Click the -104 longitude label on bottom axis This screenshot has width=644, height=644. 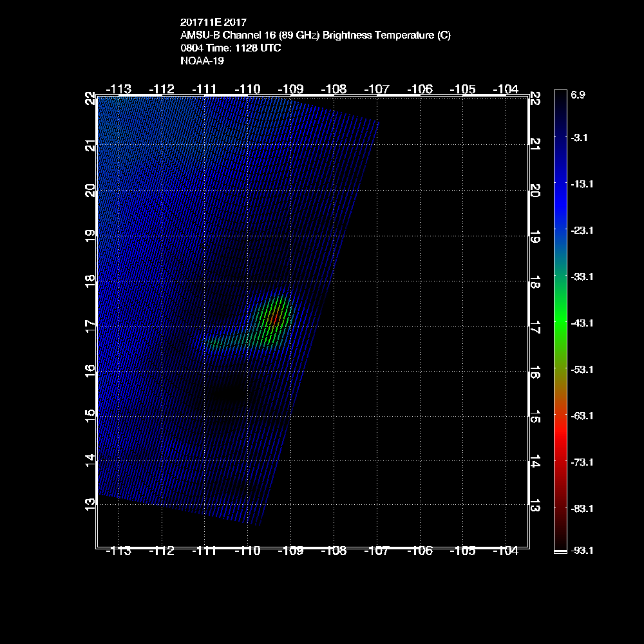(x=505, y=551)
